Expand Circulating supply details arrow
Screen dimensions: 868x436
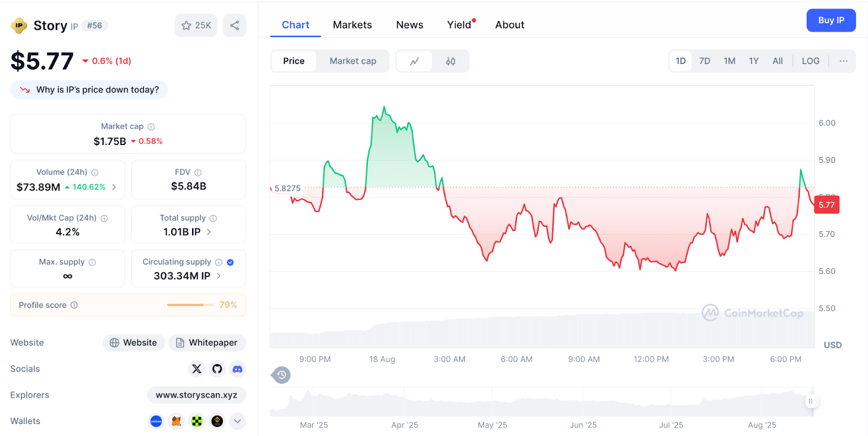click(x=219, y=276)
